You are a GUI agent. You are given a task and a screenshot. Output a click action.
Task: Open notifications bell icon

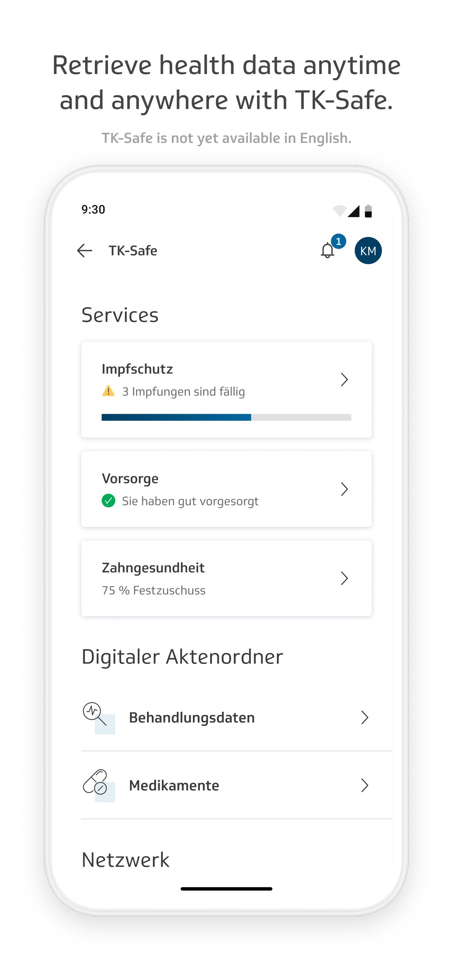coord(328,251)
